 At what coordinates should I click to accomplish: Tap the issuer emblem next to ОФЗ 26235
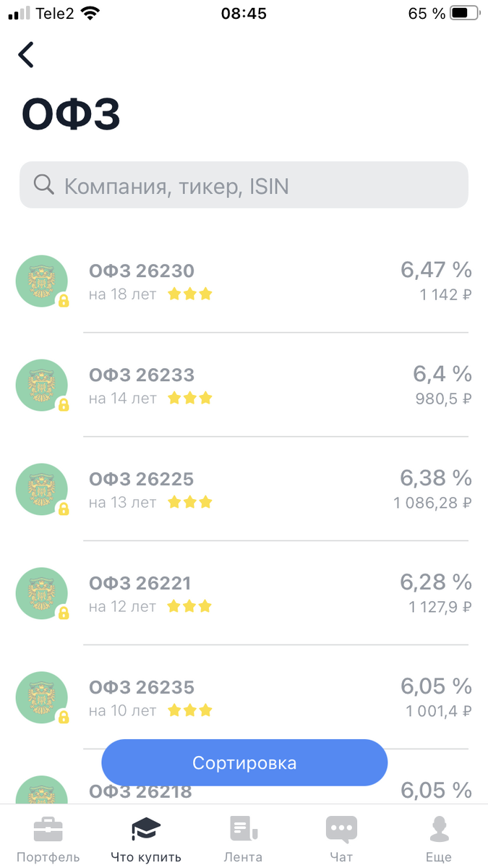pyautogui.click(x=41, y=697)
